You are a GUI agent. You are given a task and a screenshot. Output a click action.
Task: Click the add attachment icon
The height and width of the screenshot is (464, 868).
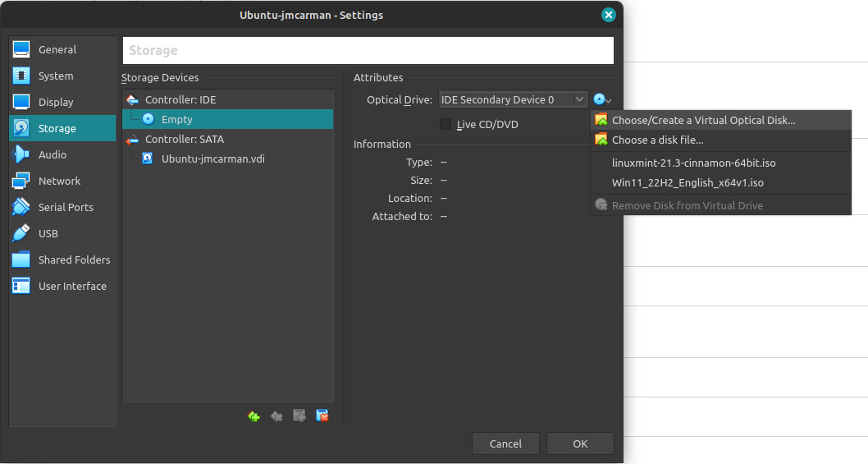coord(299,416)
